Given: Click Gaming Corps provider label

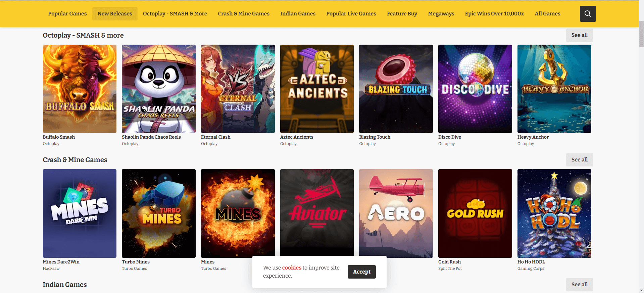Looking at the screenshot, I should [x=531, y=268].
